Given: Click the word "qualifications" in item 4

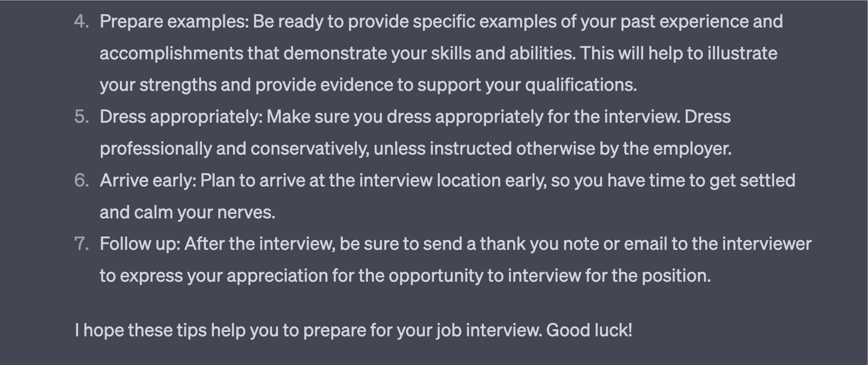Looking at the screenshot, I should (x=581, y=85).
